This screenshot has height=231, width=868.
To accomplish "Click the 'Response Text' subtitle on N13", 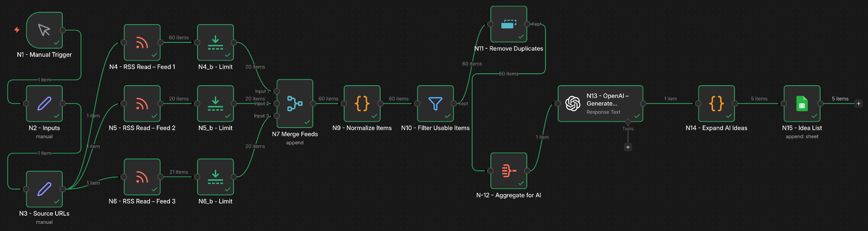I will pos(603,112).
